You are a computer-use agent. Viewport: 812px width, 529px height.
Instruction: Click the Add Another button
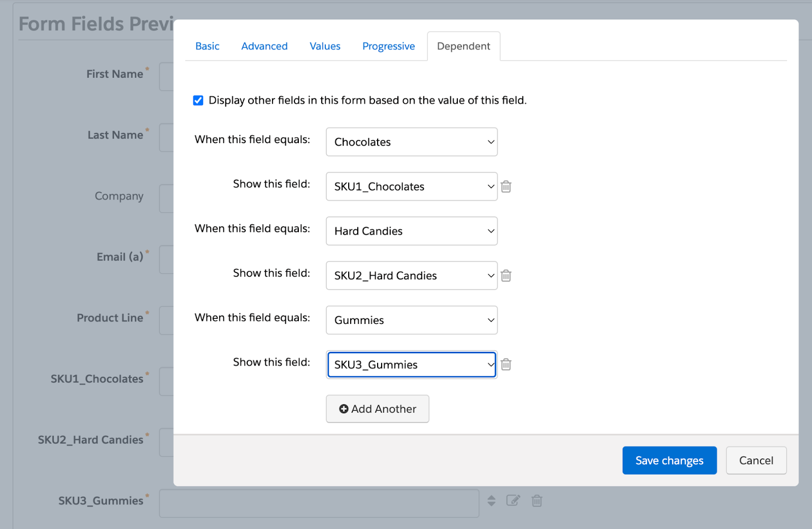[378, 409]
